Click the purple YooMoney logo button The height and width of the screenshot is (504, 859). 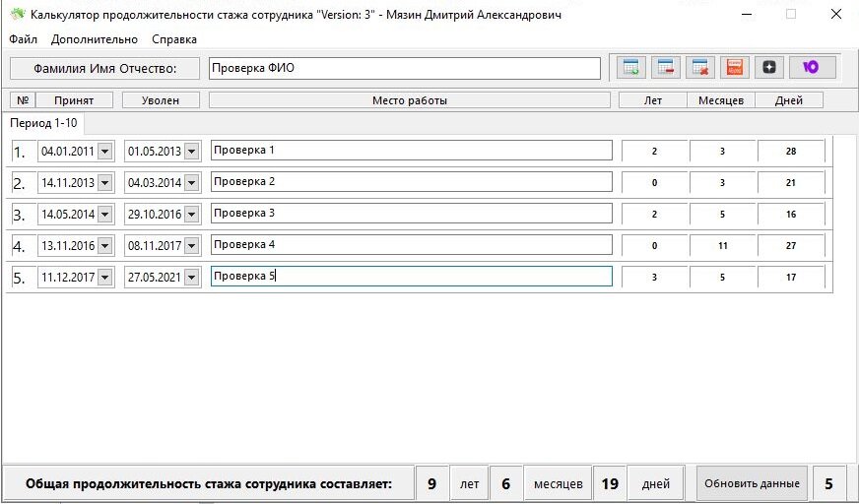813,68
